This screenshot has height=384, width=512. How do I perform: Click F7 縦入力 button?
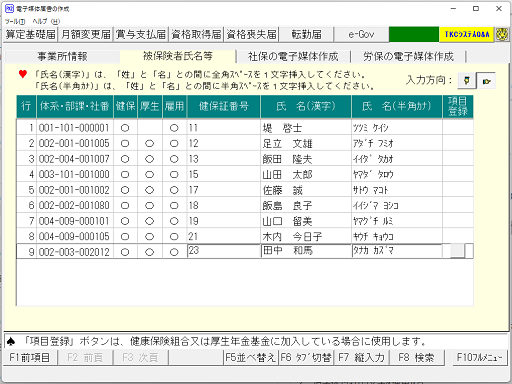(361, 358)
